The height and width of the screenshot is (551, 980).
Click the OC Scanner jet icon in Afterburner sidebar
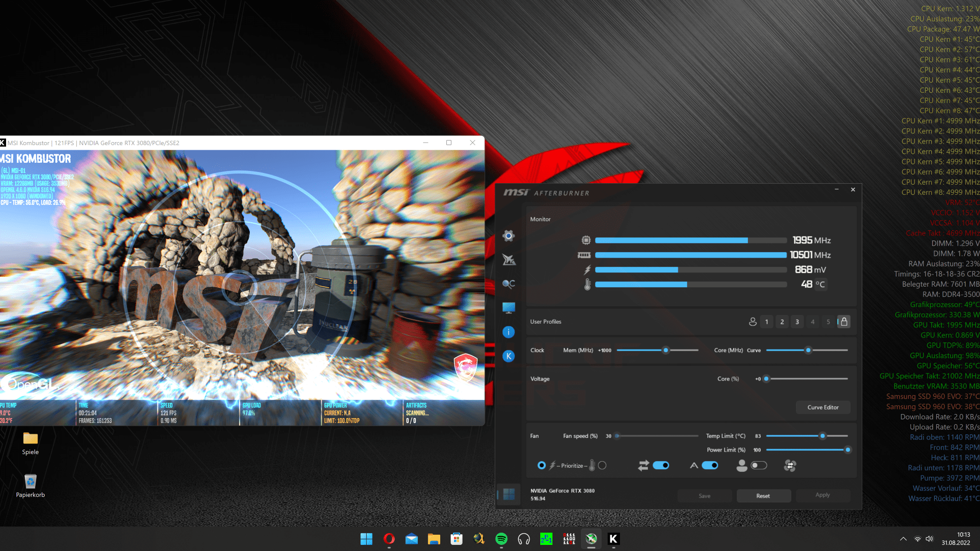(508, 260)
